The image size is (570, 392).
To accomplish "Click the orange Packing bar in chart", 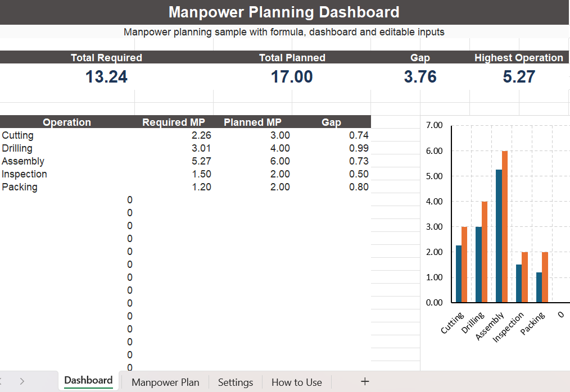I will (x=545, y=277).
